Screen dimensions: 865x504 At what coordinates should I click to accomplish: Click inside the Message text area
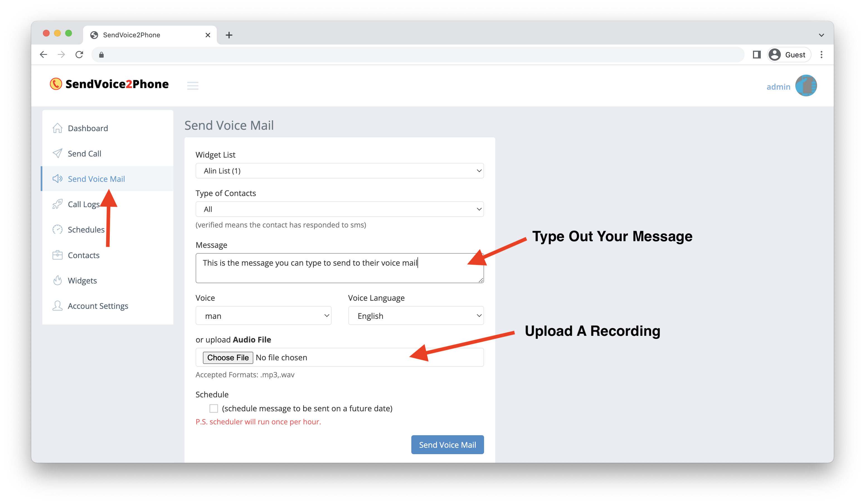point(339,268)
